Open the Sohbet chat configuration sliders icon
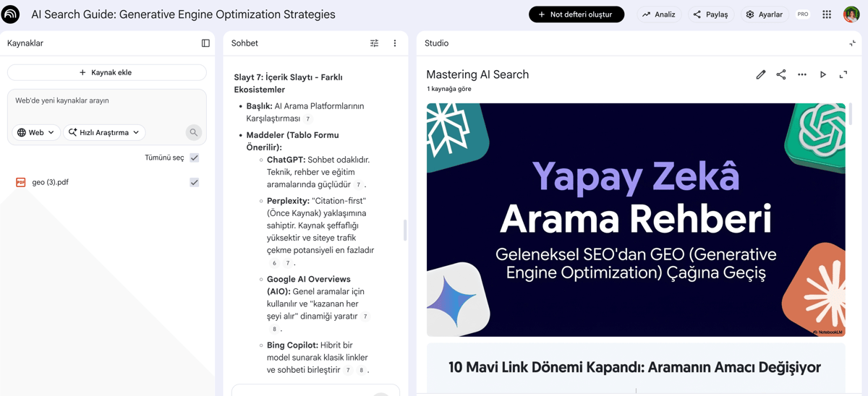This screenshot has height=396, width=868. [x=374, y=43]
